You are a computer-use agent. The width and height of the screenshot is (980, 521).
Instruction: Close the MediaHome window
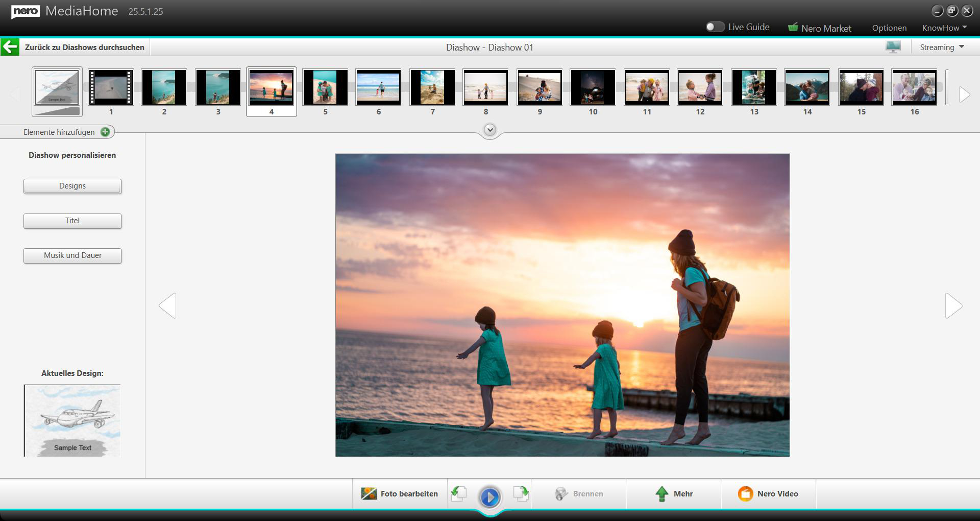click(x=967, y=11)
